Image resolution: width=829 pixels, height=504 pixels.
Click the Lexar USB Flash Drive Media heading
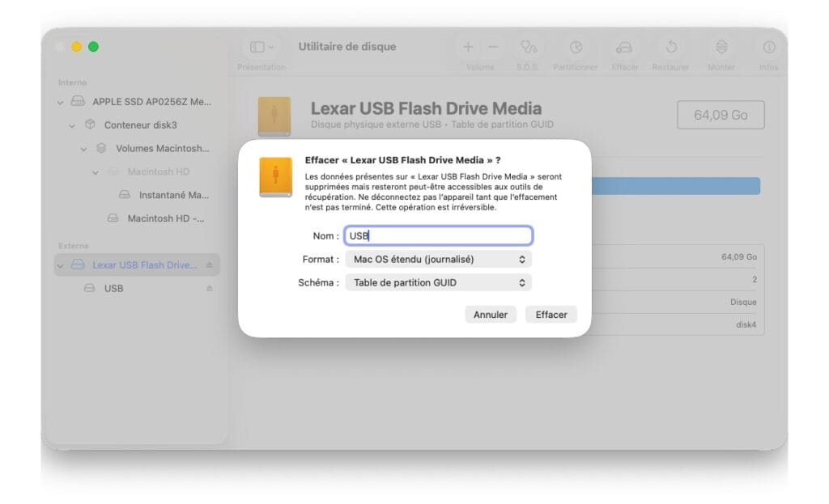click(426, 108)
